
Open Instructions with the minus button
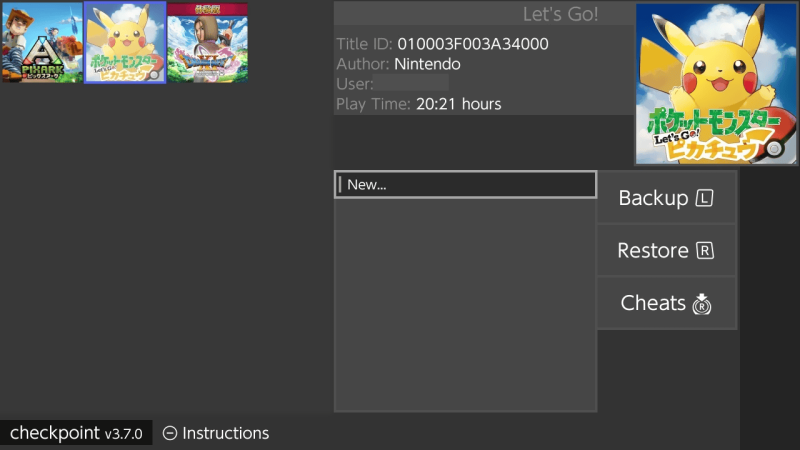pos(216,433)
